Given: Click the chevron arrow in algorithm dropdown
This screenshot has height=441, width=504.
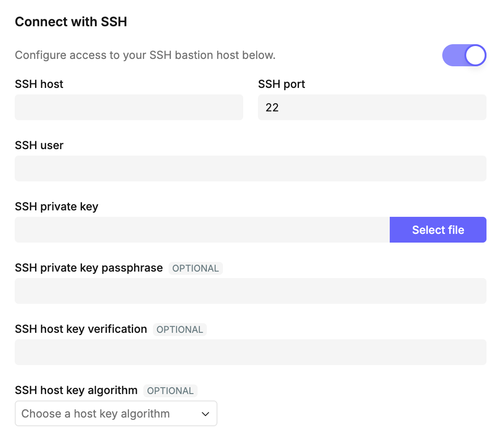Looking at the screenshot, I should coord(205,414).
